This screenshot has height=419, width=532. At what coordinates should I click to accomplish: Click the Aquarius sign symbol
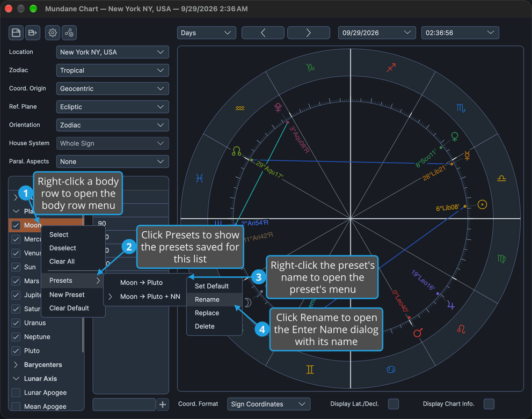(240, 108)
